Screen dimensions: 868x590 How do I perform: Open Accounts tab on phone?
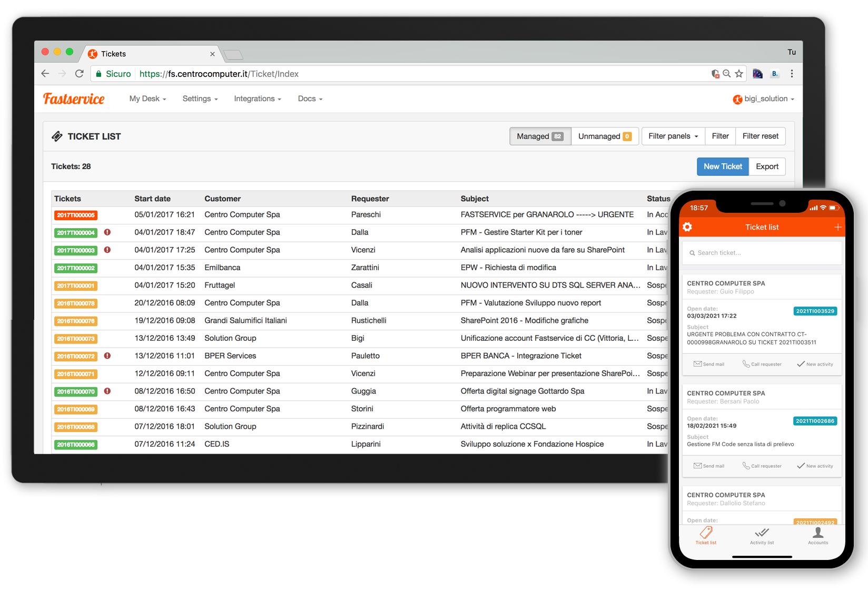click(x=818, y=536)
